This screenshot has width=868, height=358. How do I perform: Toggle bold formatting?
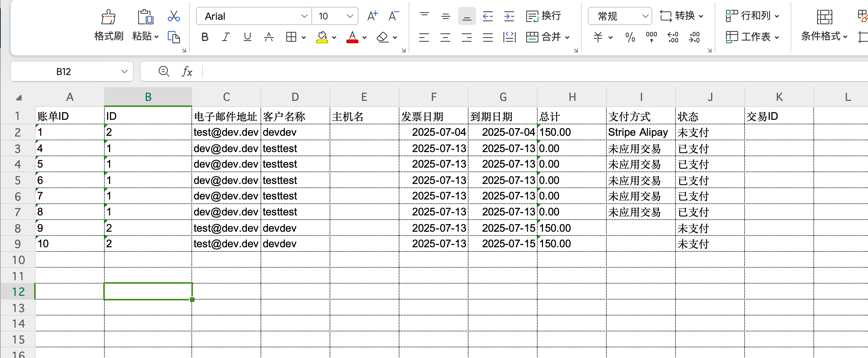(x=205, y=37)
